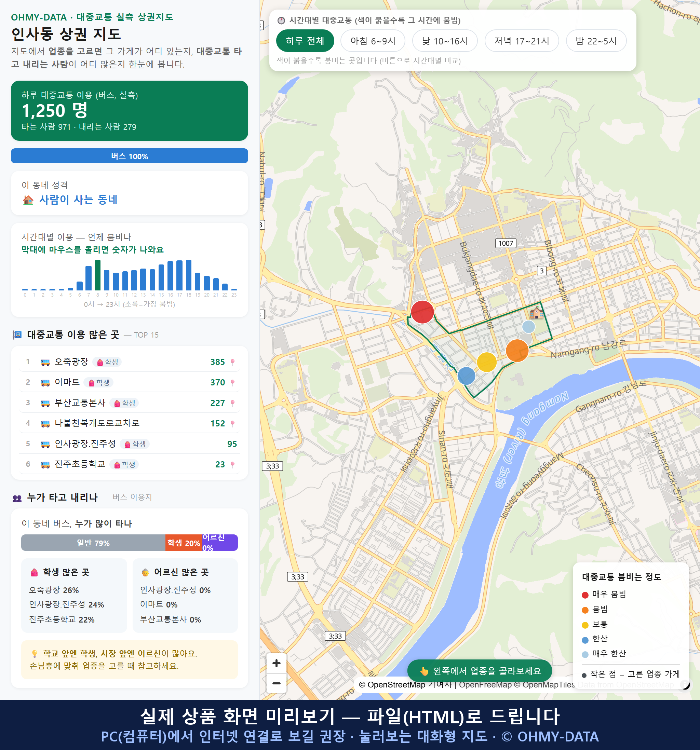Click the bus icon beside 이마트
The image size is (700, 750).
point(45,383)
